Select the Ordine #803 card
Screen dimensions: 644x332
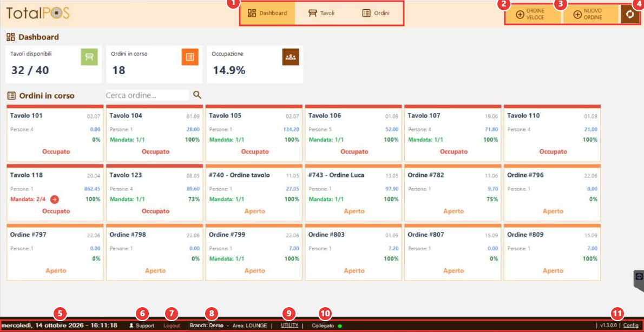[x=353, y=253]
